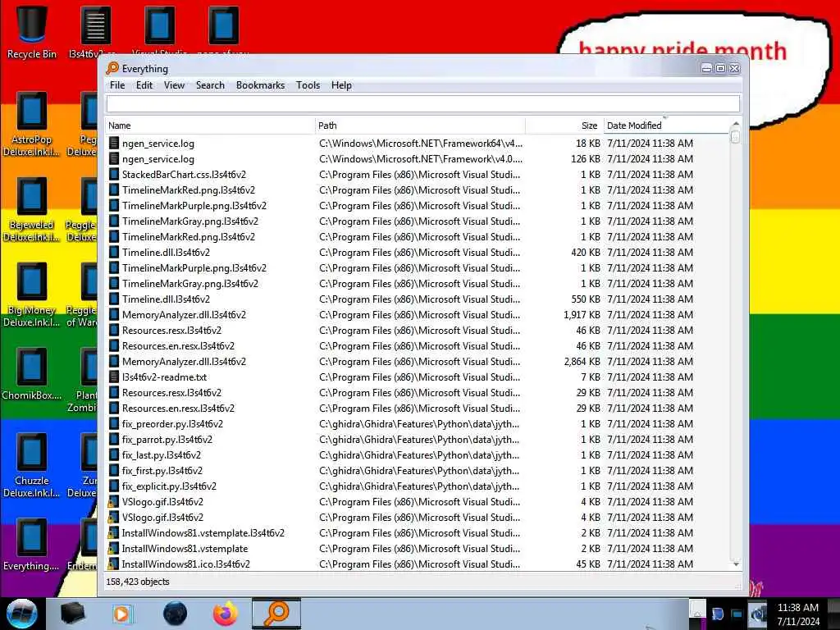The height and width of the screenshot is (630, 840).
Task: Select StackedBarChart.css.l3s4t6v2 file icon
Action: point(113,174)
